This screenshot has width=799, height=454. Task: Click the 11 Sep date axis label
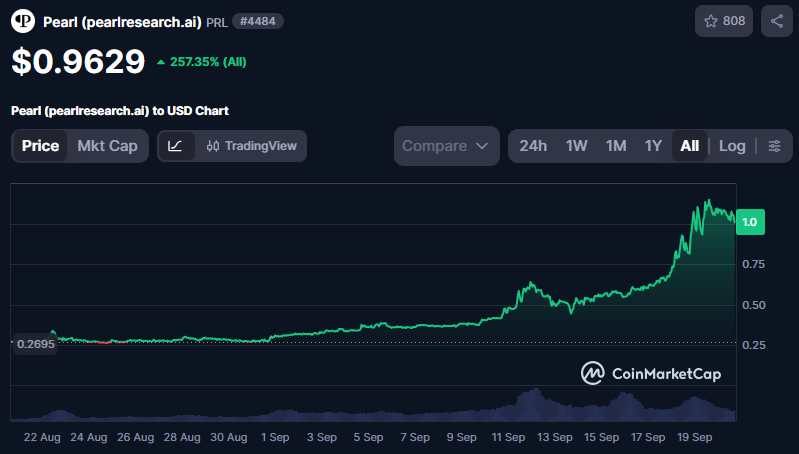pyautogui.click(x=508, y=437)
